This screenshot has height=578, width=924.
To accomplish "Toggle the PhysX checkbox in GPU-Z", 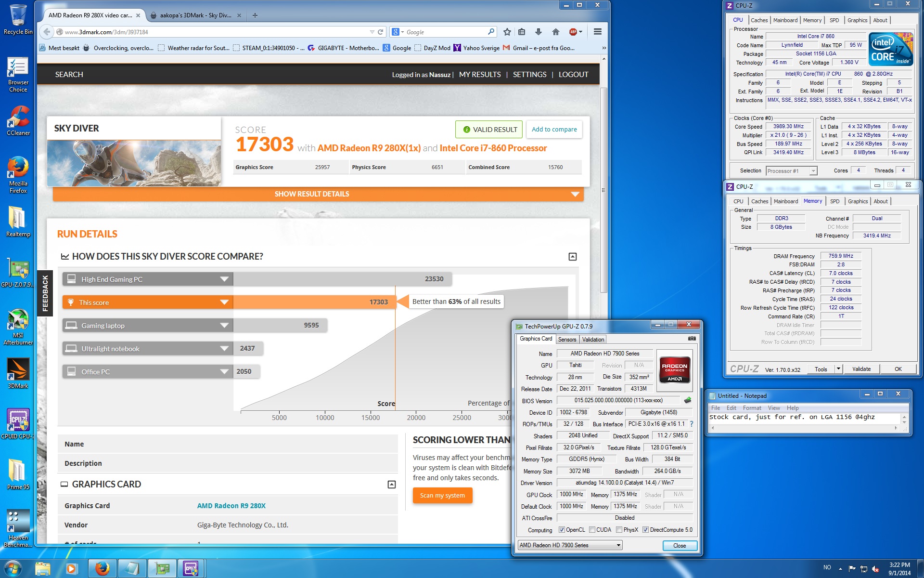I will pyautogui.click(x=619, y=530).
